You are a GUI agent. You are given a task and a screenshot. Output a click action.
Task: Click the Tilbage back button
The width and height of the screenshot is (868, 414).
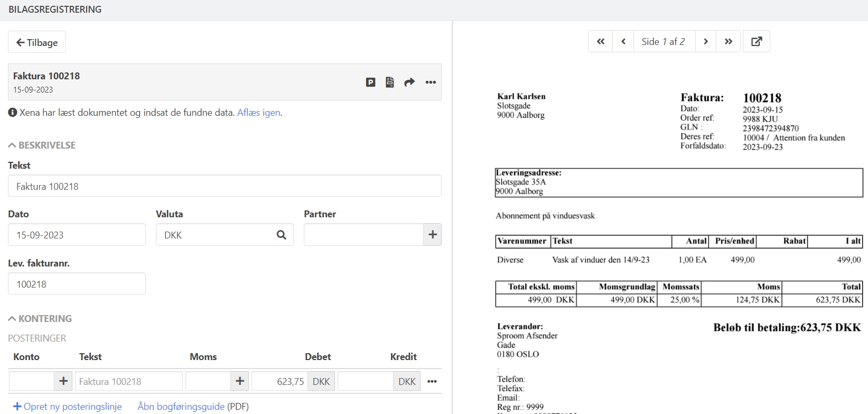(x=37, y=42)
